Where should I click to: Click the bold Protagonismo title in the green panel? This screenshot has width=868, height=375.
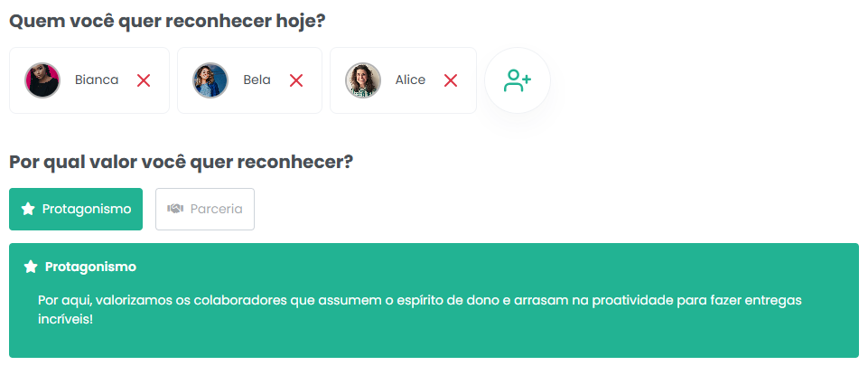tap(91, 267)
